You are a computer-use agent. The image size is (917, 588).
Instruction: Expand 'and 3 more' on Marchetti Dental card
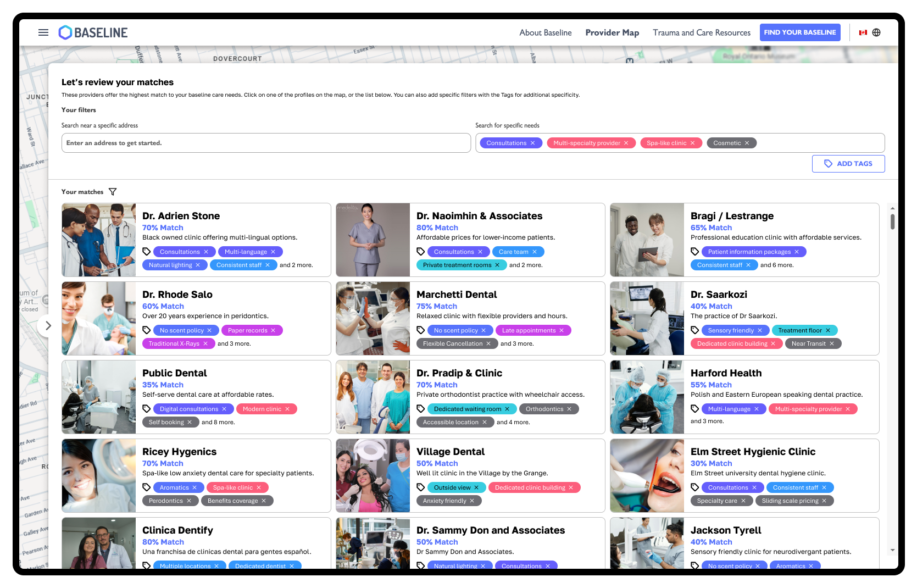tap(517, 343)
